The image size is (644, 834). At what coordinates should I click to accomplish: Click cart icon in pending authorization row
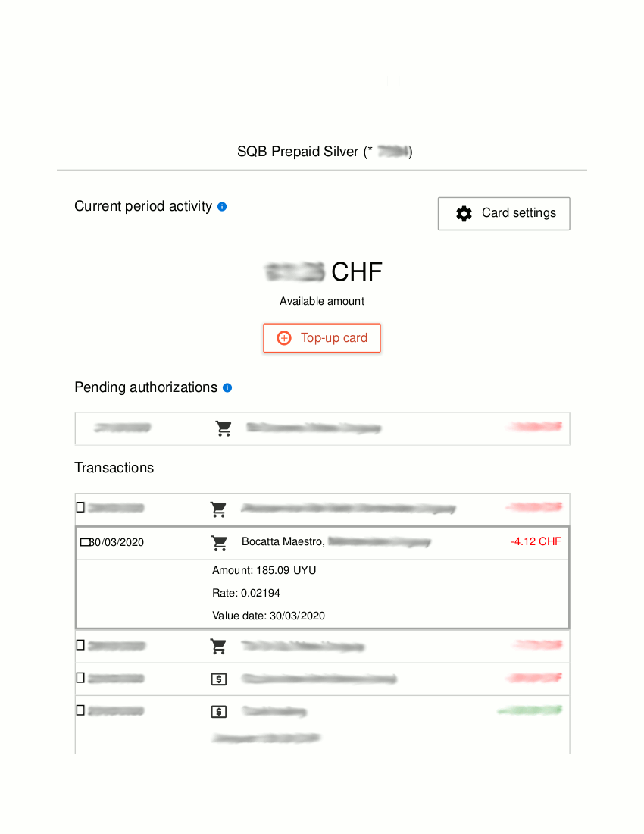[224, 428]
